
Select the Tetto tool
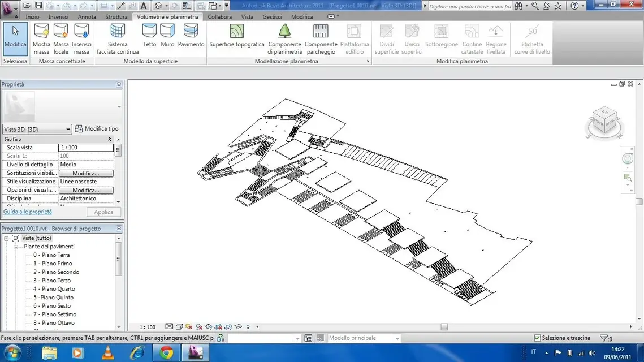point(149,35)
